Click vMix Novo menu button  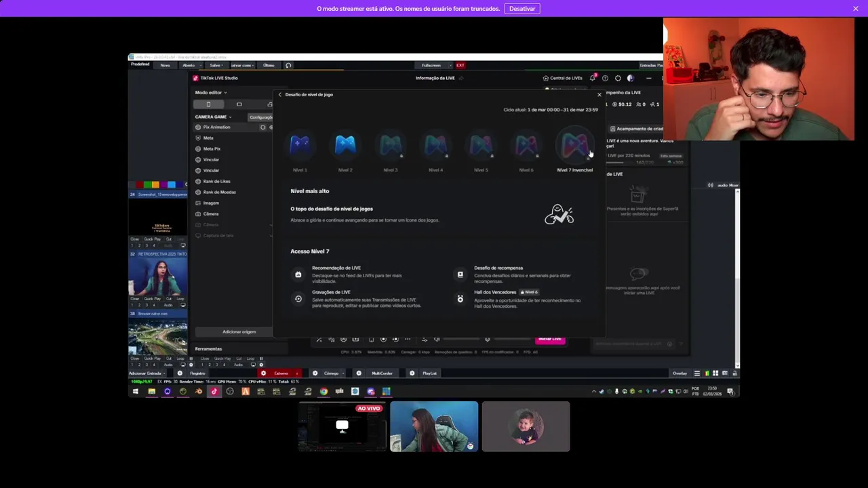click(x=165, y=65)
